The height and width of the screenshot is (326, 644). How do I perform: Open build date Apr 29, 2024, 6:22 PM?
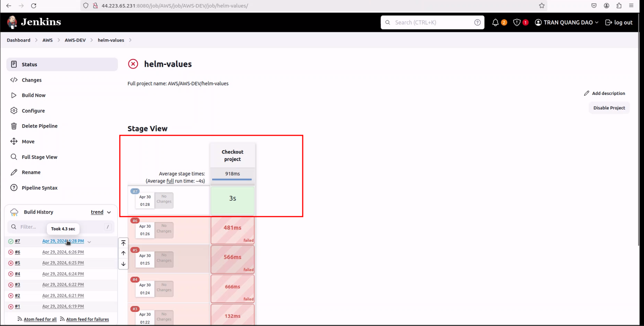pyautogui.click(x=63, y=285)
